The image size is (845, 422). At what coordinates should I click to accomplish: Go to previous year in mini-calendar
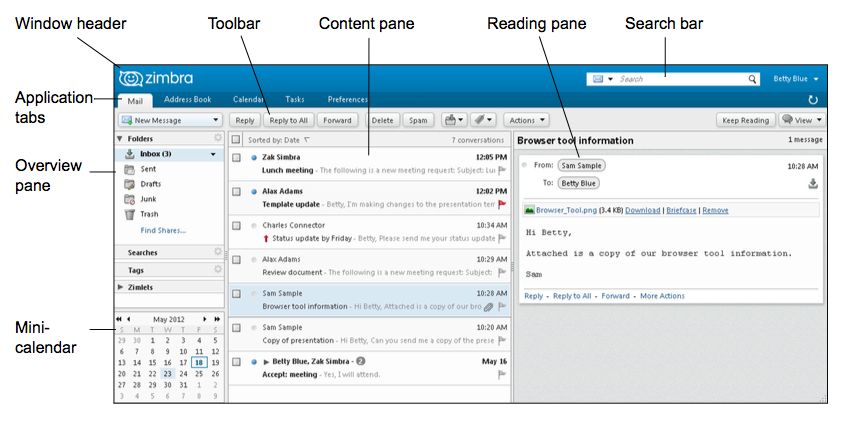119,319
